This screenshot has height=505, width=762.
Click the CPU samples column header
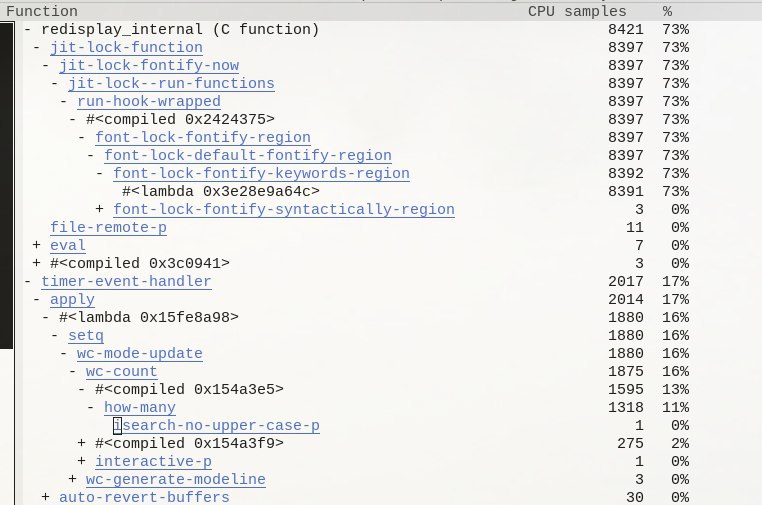(x=577, y=12)
